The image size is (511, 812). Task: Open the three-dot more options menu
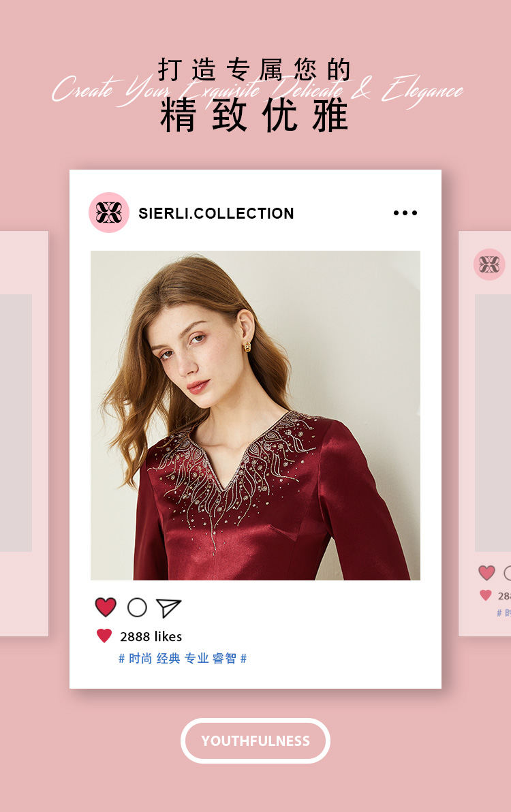(405, 213)
